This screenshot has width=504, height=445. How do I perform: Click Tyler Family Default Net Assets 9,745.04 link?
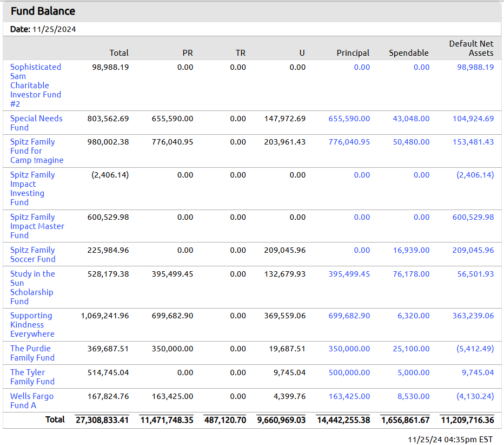pyautogui.click(x=478, y=372)
